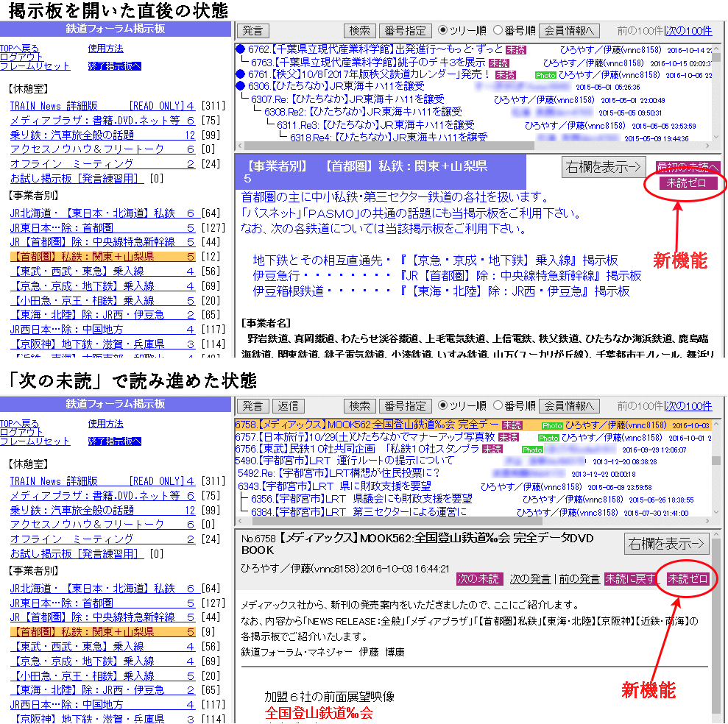The height and width of the screenshot is (724, 728).
Task: Select ツリー順 radio in the 掲示板を開いた直後 screenshot
Action: pyautogui.click(x=443, y=30)
